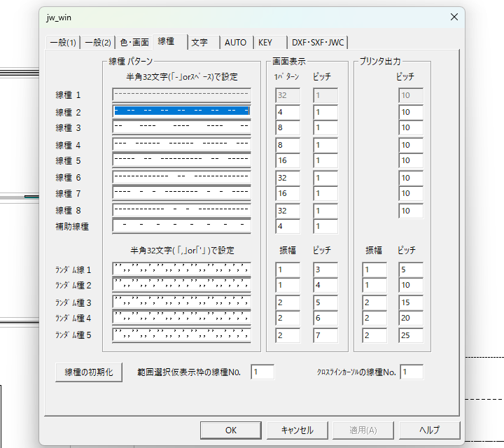Select the 線種 8 pattern field

[x=181, y=210]
